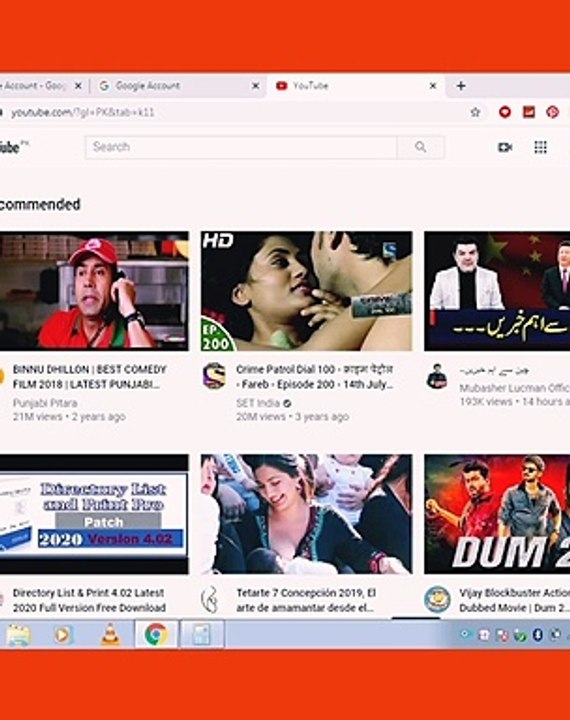Viewport: 570px width, 720px height.
Task: Open the title Vijay Blockbuster Action Dubbed Movie
Action: (514, 600)
